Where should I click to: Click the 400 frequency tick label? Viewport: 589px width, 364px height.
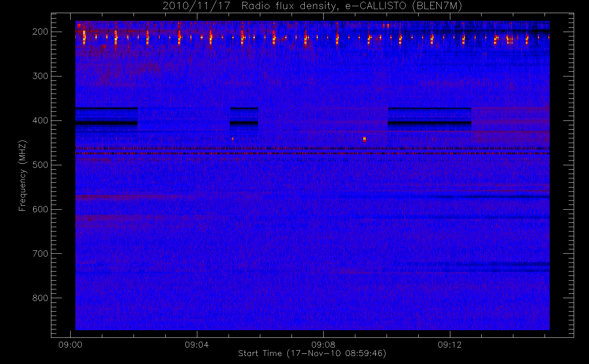[40, 120]
